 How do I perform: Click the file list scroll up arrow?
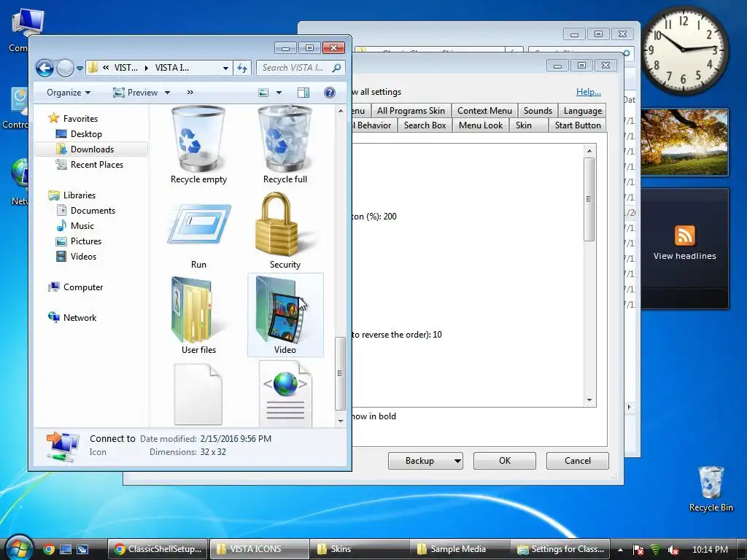coord(341,111)
